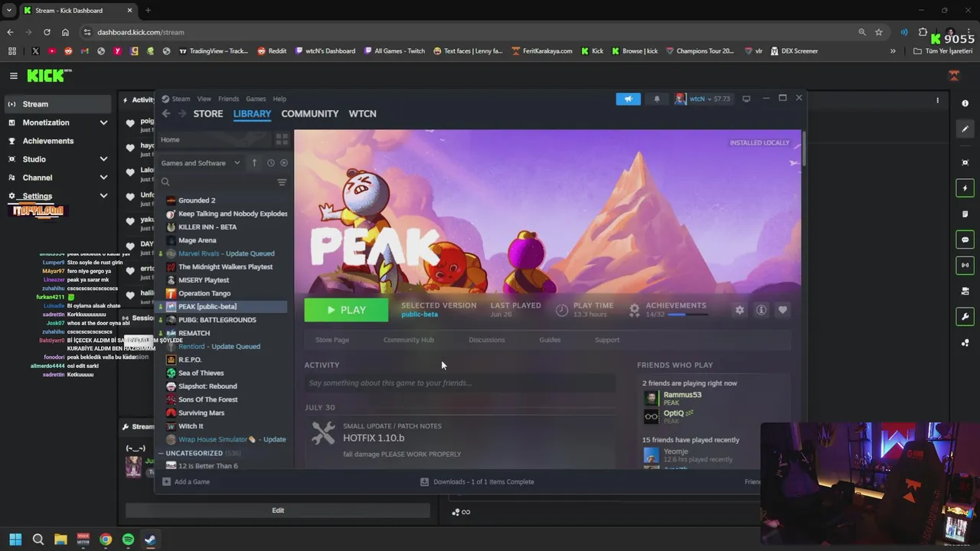Screen dimensions: 980x551
Task: Expand Settings section in Kick sidebar
Action: (103, 196)
